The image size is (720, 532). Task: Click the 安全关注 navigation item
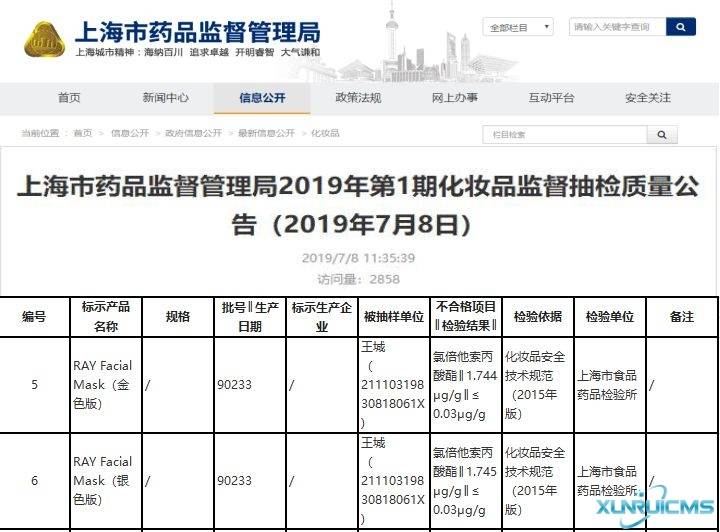[648, 98]
